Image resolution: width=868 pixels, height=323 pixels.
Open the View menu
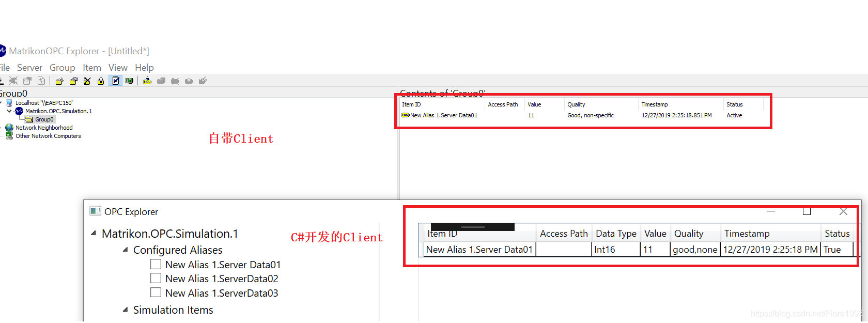coord(118,68)
